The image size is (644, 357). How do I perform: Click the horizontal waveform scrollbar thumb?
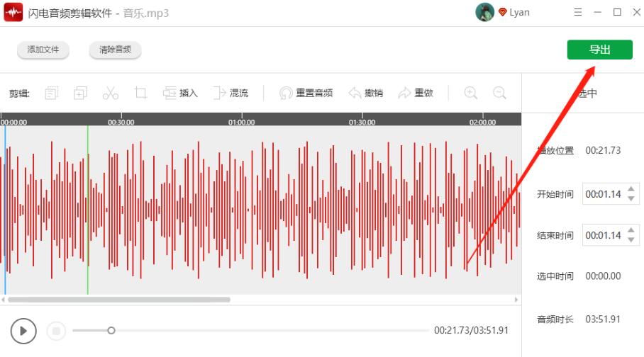pos(119,300)
